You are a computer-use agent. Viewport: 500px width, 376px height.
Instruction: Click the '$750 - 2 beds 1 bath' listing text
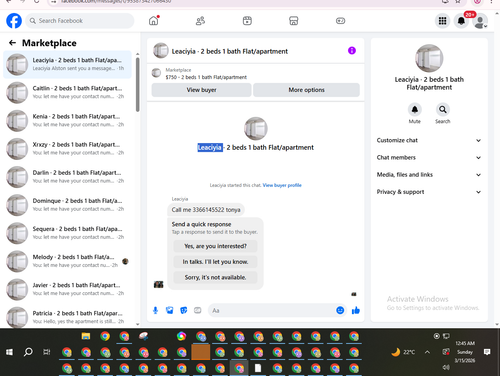point(206,77)
